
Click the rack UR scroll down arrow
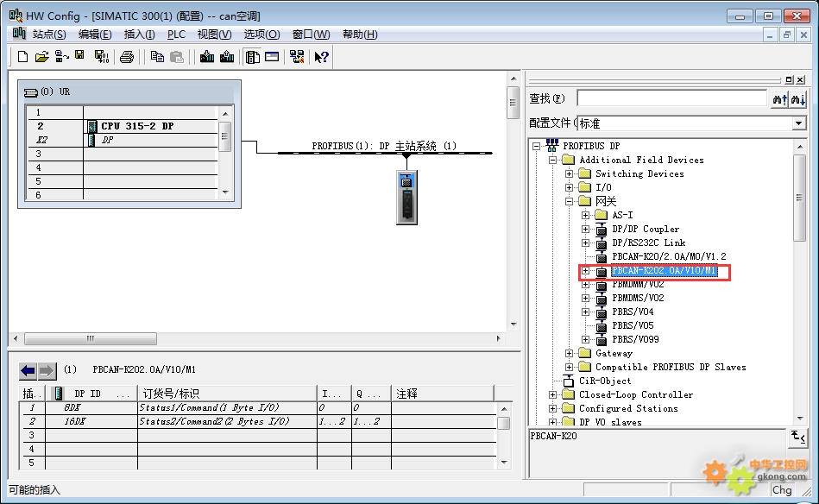tap(225, 192)
